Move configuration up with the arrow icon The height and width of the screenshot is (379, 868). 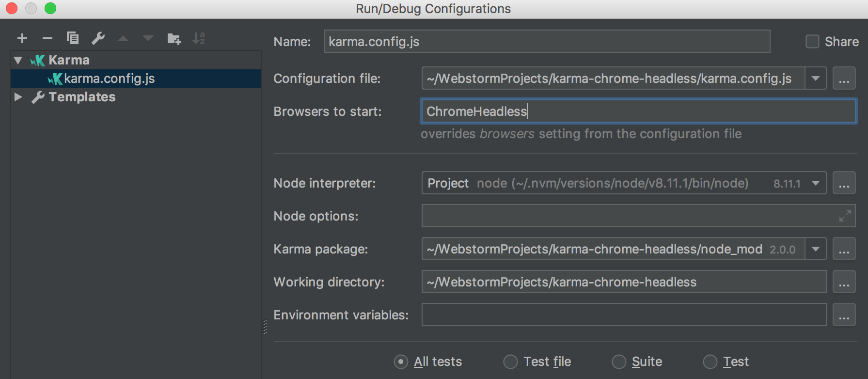coord(124,38)
